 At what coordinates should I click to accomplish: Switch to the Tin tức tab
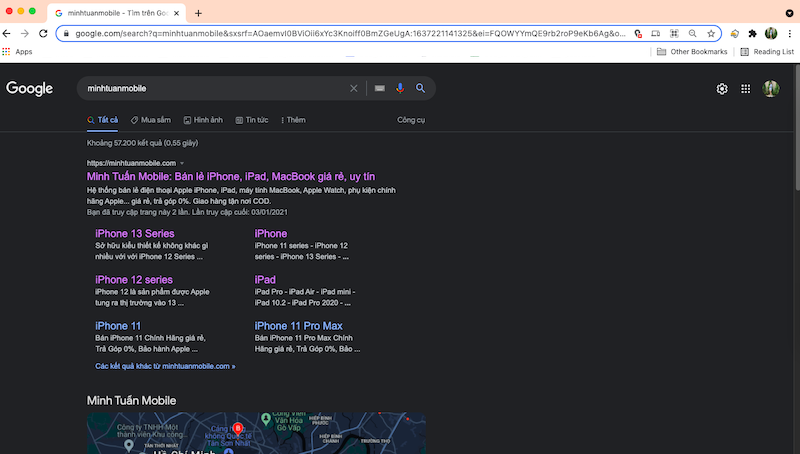coord(252,120)
